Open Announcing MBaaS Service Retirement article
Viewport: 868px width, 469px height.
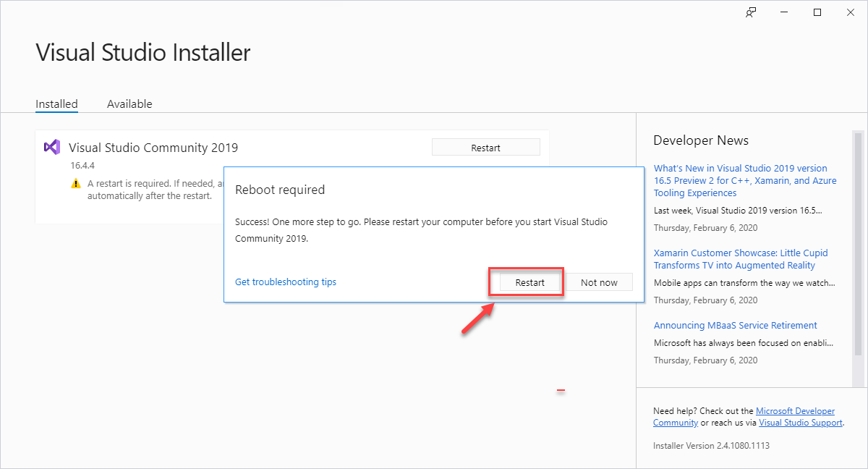(x=736, y=325)
